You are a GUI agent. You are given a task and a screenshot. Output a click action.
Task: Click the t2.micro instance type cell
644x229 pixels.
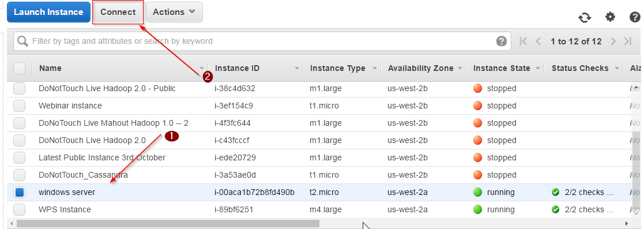coord(324,192)
